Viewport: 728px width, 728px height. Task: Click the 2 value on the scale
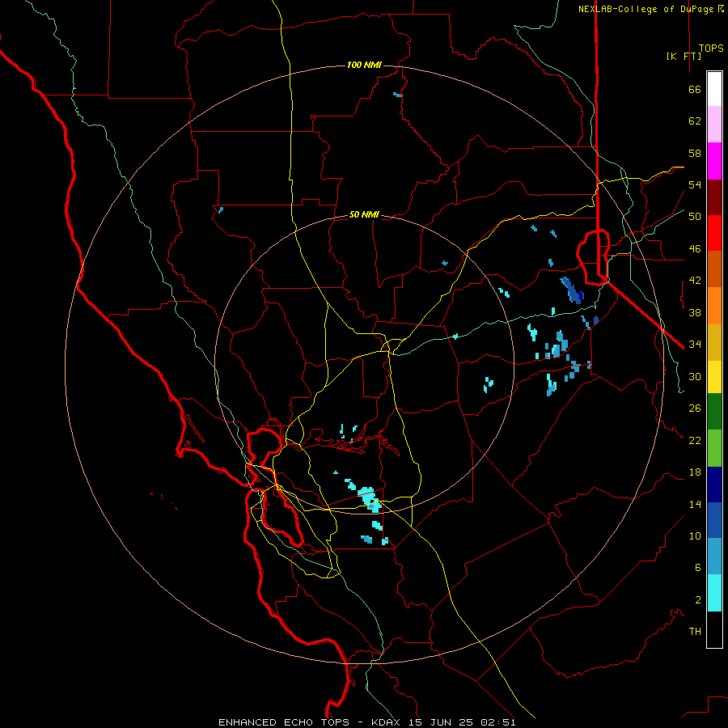698,599
